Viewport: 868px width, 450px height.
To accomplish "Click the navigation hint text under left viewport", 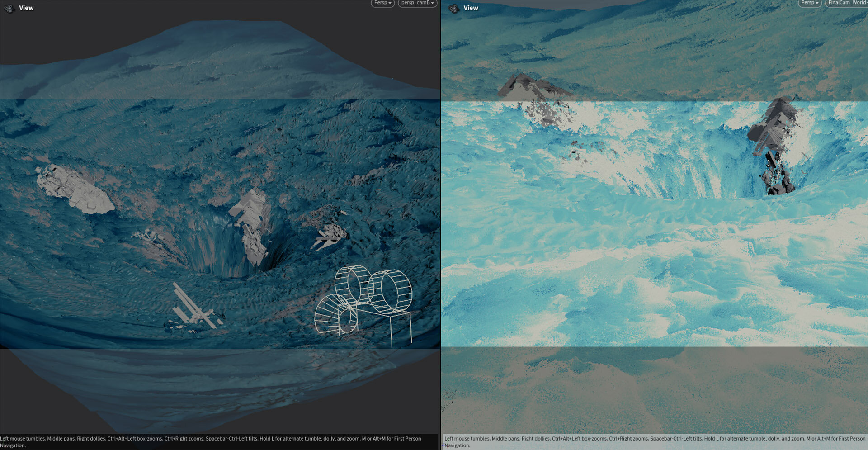I will pyautogui.click(x=210, y=442).
